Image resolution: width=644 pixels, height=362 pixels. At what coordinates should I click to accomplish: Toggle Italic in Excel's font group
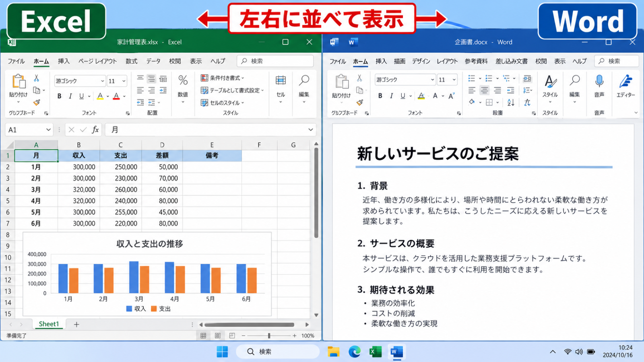click(70, 96)
